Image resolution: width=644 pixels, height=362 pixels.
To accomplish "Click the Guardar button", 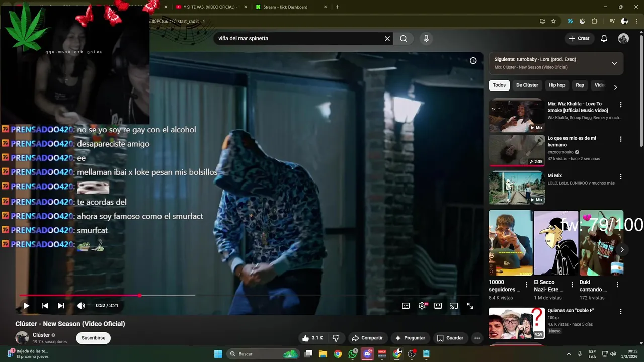I will pyautogui.click(x=450, y=338).
